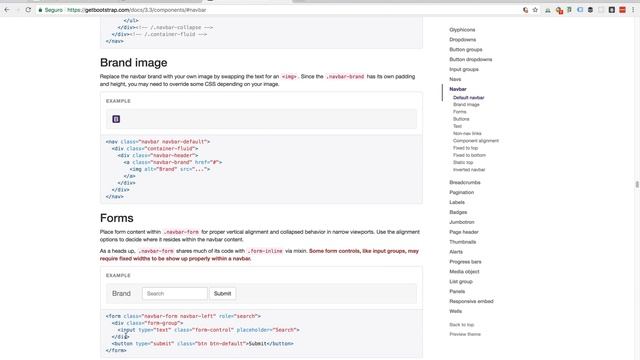Click Preview theme link

click(465, 334)
